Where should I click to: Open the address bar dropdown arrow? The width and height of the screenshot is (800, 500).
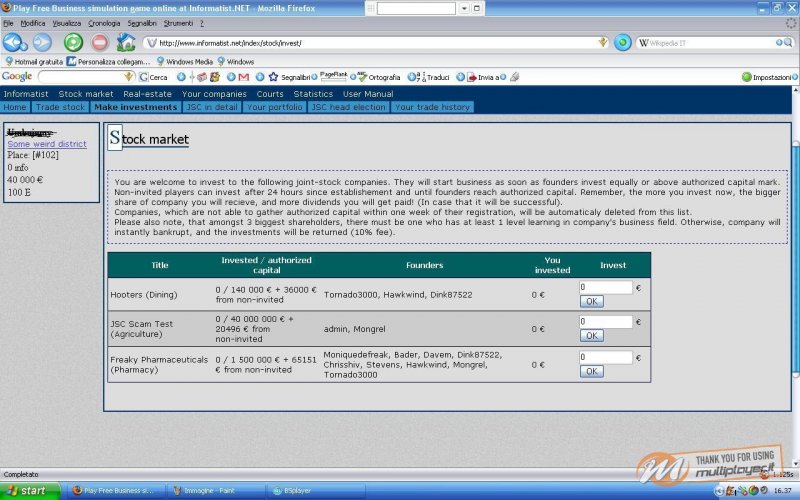tap(603, 43)
